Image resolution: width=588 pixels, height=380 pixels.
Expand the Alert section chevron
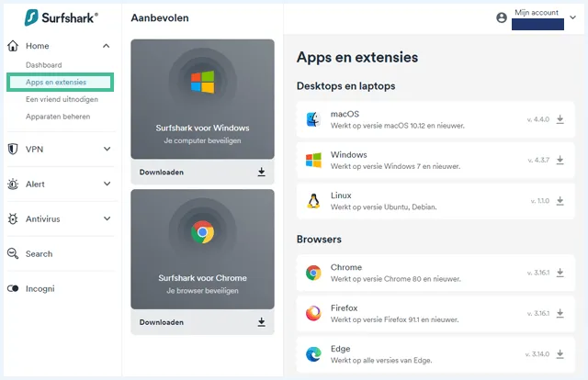[x=107, y=184]
